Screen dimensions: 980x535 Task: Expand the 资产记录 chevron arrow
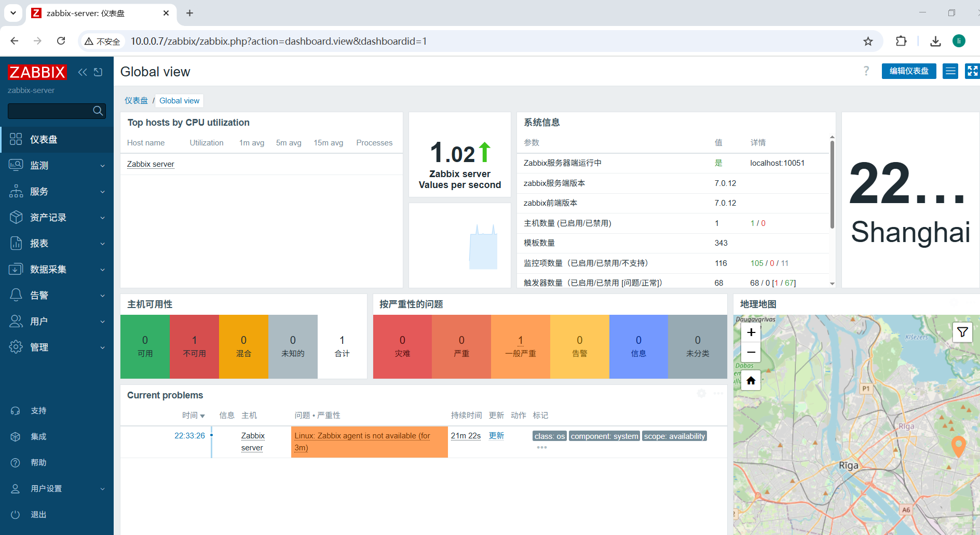(102, 218)
